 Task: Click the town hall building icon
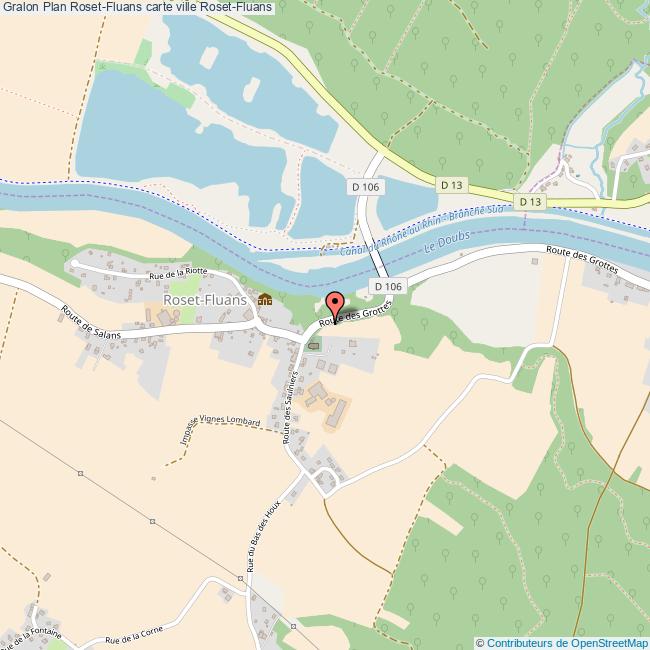click(265, 299)
